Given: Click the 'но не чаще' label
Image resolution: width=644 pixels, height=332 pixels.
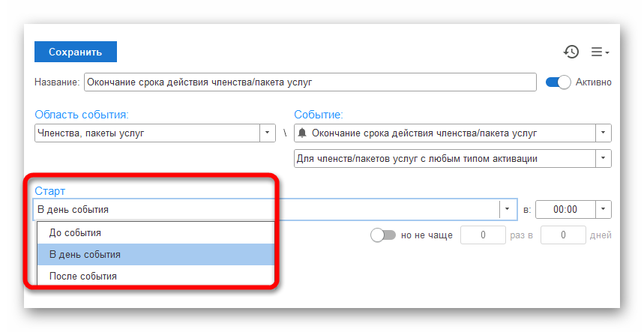Looking at the screenshot, I should [x=427, y=235].
